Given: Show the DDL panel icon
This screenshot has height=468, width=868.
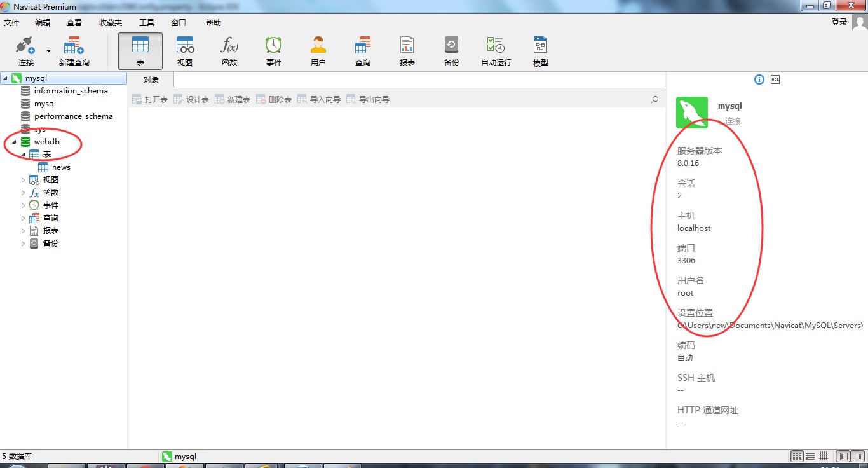Looking at the screenshot, I should click(x=775, y=79).
